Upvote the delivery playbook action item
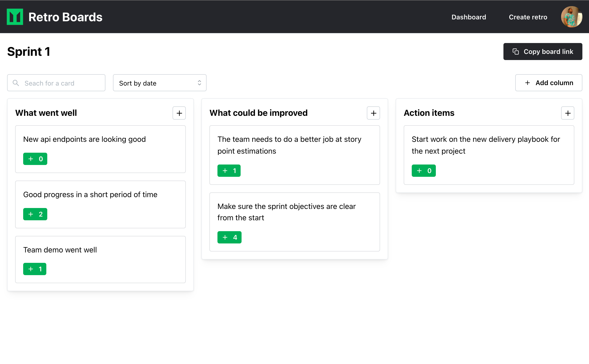Image resolution: width=589 pixels, height=364 pixels. tap(423, 171)
